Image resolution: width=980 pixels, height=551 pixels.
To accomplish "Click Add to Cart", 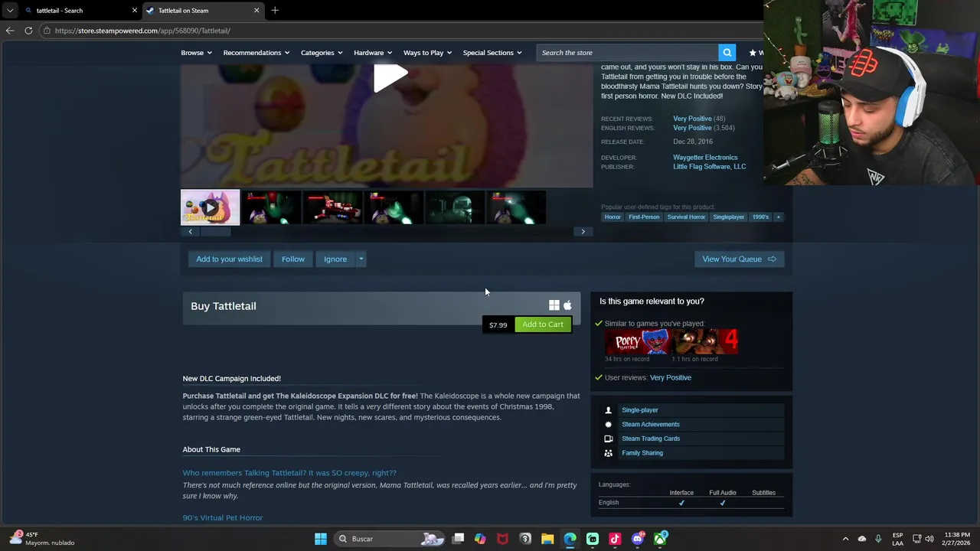I will 543,324.
